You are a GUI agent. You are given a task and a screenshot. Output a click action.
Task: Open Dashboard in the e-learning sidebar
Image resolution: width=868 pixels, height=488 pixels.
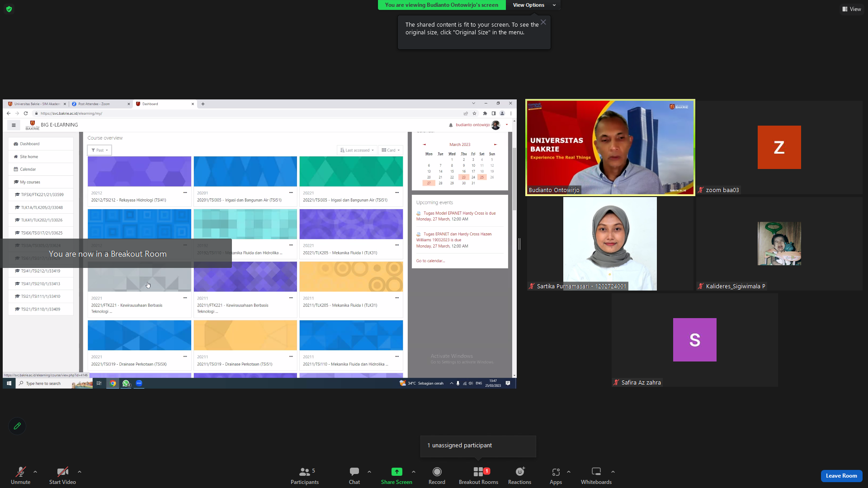[x=41, y=144]
